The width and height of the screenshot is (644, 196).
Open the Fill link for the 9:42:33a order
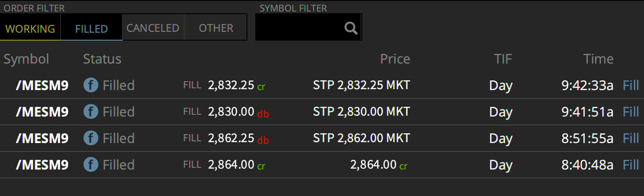(631, 85)
